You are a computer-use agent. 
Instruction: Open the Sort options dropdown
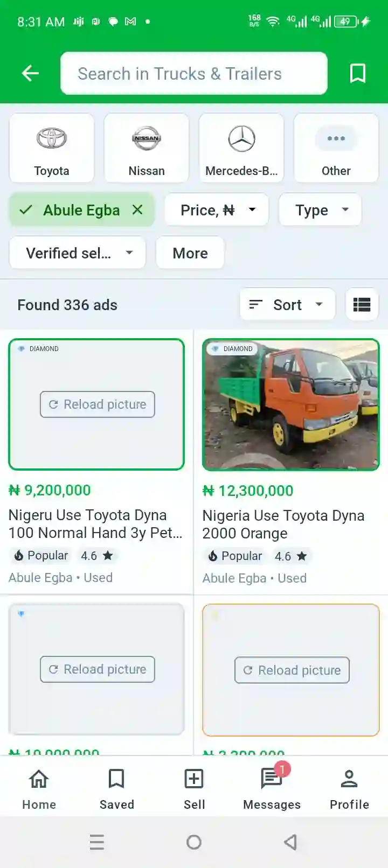(287, 305)
